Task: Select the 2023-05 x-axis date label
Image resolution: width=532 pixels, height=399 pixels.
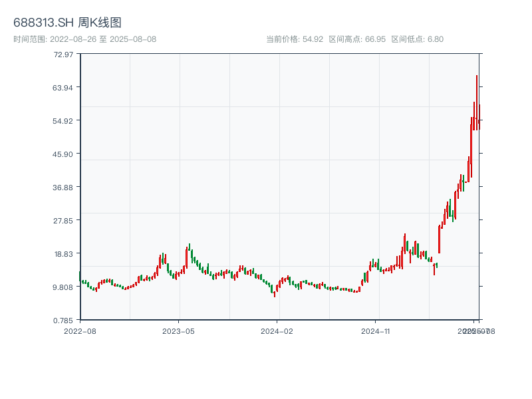Action: tap(178, 331)
